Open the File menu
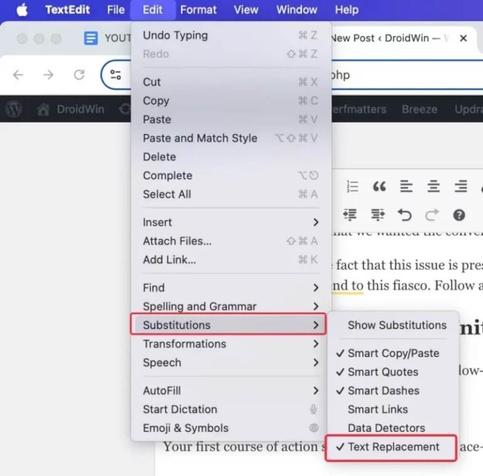Image resolution: width=483 pixels, height=476 pixels. tap(116, 10)
